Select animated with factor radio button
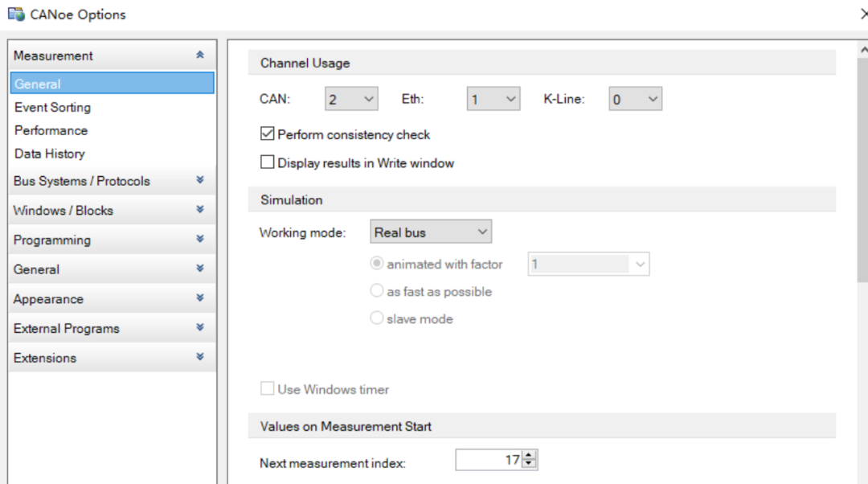868x484 pixels. 376,263
